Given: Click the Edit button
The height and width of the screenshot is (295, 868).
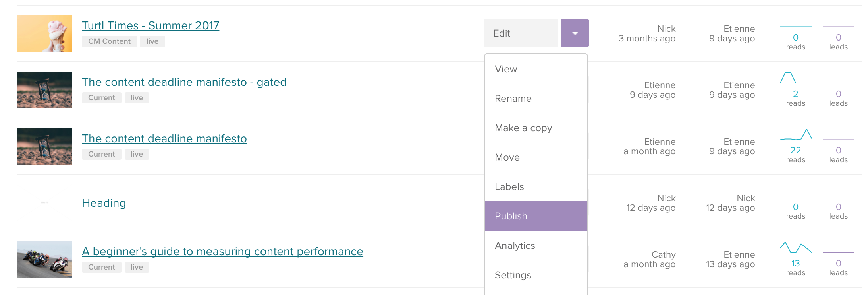Looking at the screenshot, I should point(521,33).
